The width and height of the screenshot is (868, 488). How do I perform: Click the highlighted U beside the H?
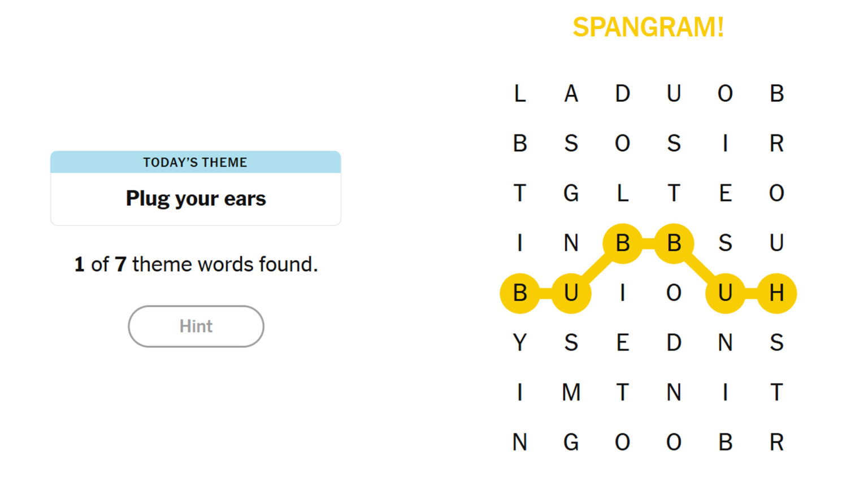[725, 293]
